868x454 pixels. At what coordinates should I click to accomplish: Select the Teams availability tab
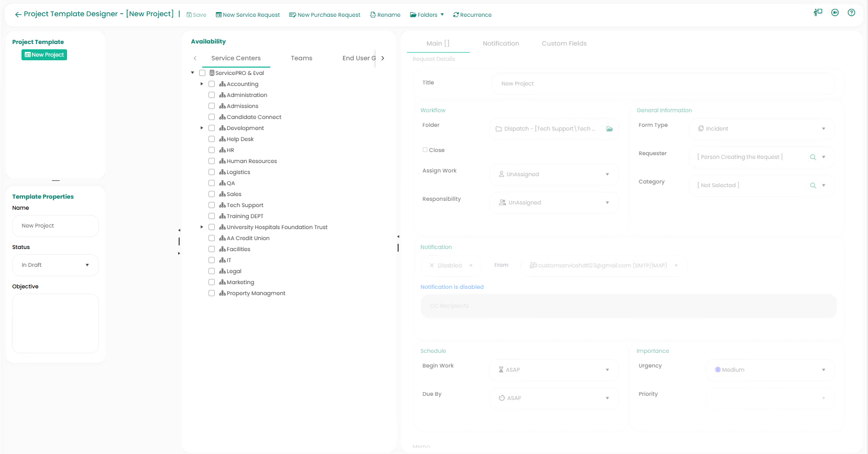pyautogui.click(x=301, y=58)
